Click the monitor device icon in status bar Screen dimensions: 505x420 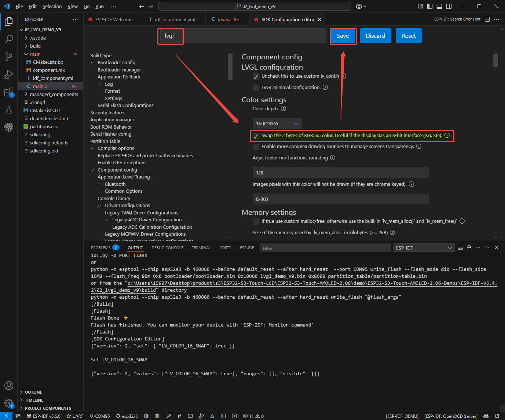coord(190,416)
